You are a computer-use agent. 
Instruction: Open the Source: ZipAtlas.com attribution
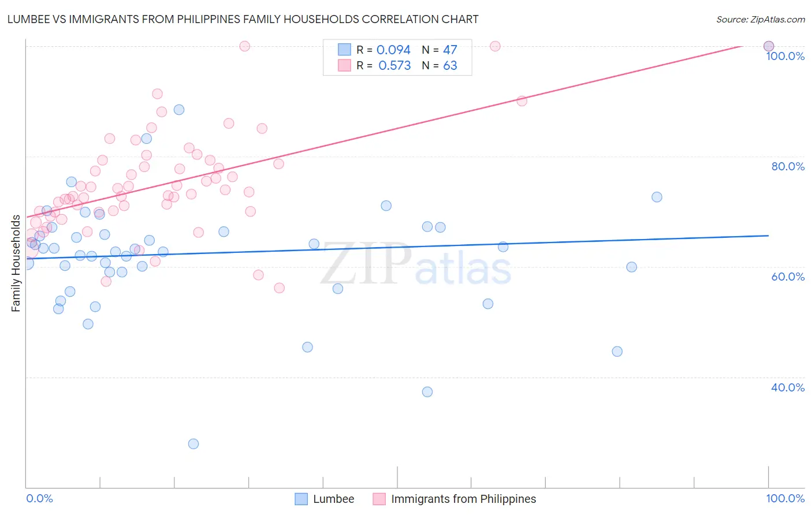(760, 20)
